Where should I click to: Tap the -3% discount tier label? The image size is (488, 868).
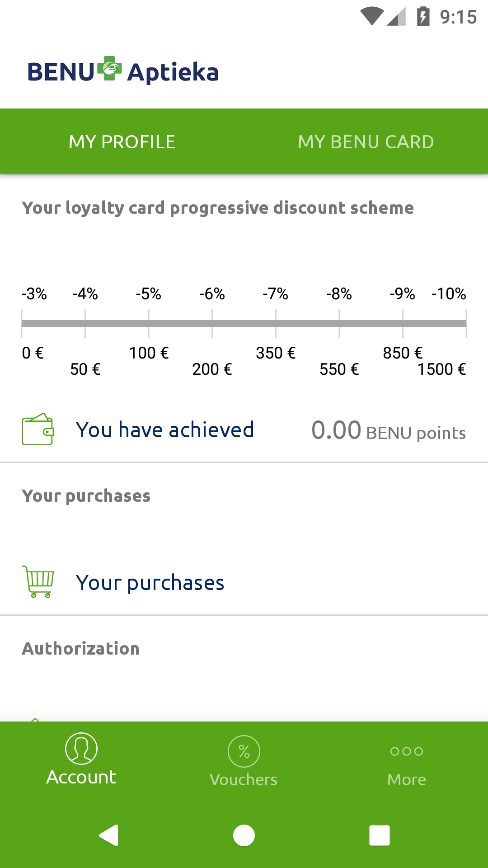(x=34, y=294)
